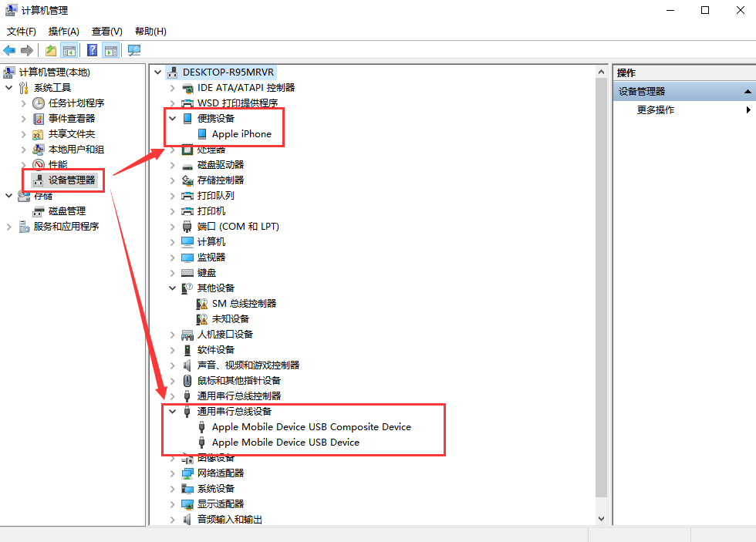Click the scan for hardware changes icon
756x542 pixels.
tap(134, 50)
